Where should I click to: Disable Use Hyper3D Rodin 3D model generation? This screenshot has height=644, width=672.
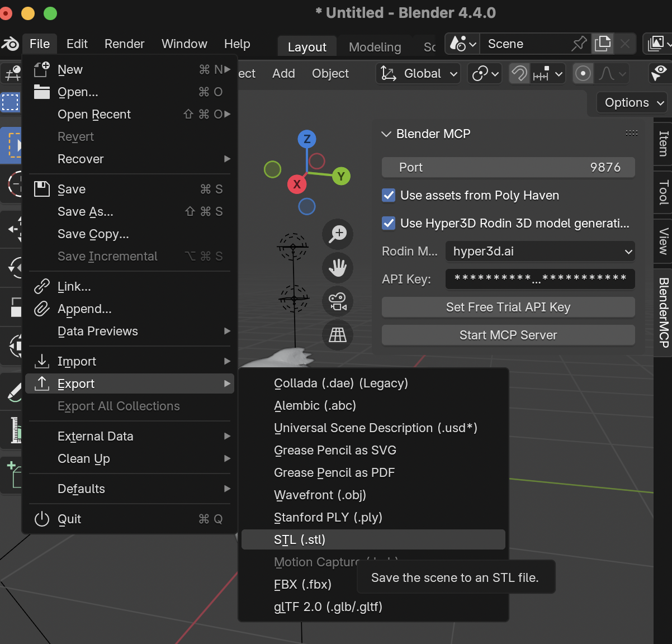pyautogui.click(x=389, y=223)
